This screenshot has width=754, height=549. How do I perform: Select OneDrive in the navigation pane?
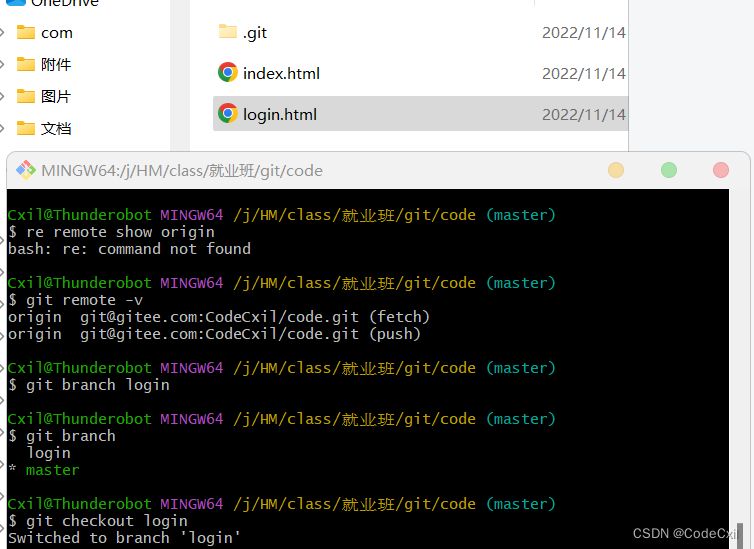[x=65, y=3]
